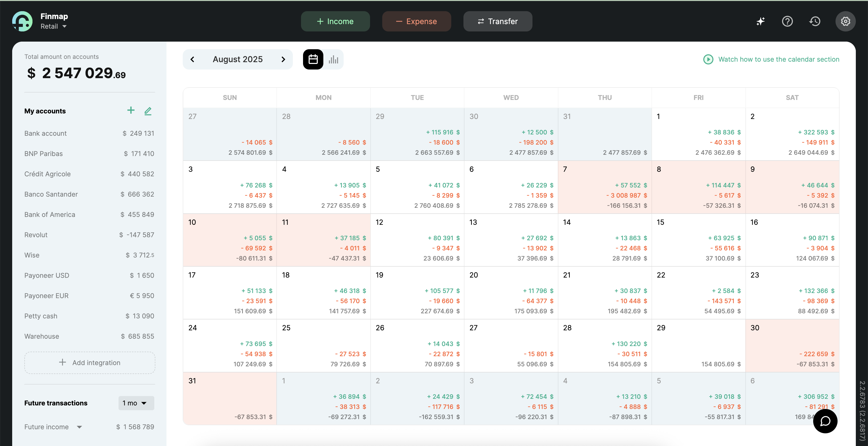The image size is (868, 446).
Task: Open the August 31 calendar day
Action: (x=229, y=398)
